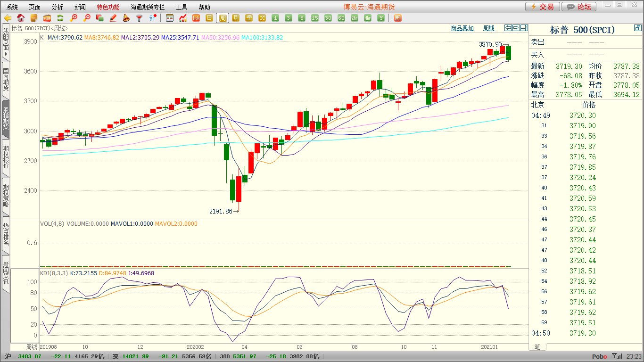
Task: Open the 股指期货 side tab
Action: (x=6, y=119)
